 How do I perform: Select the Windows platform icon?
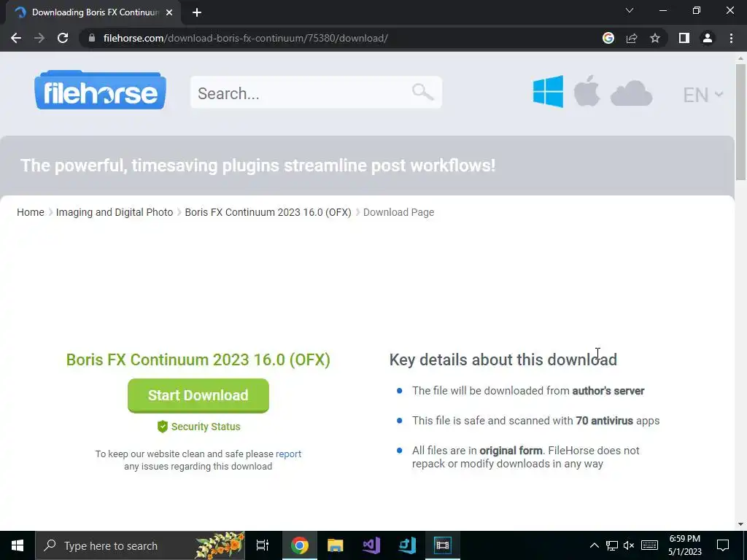(x=548, y=91)
